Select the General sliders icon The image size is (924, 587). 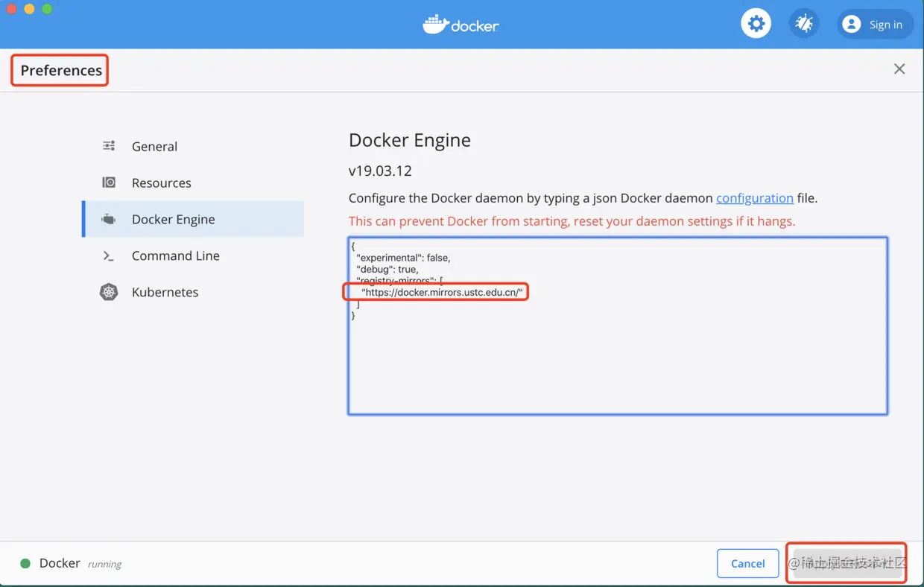(x=109, y=146)
